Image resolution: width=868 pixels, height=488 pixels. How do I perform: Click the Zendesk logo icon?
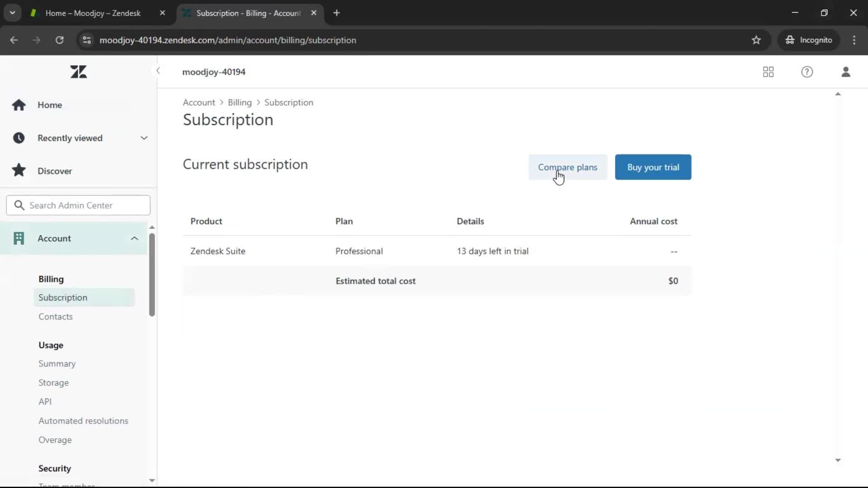click(78, 72)
